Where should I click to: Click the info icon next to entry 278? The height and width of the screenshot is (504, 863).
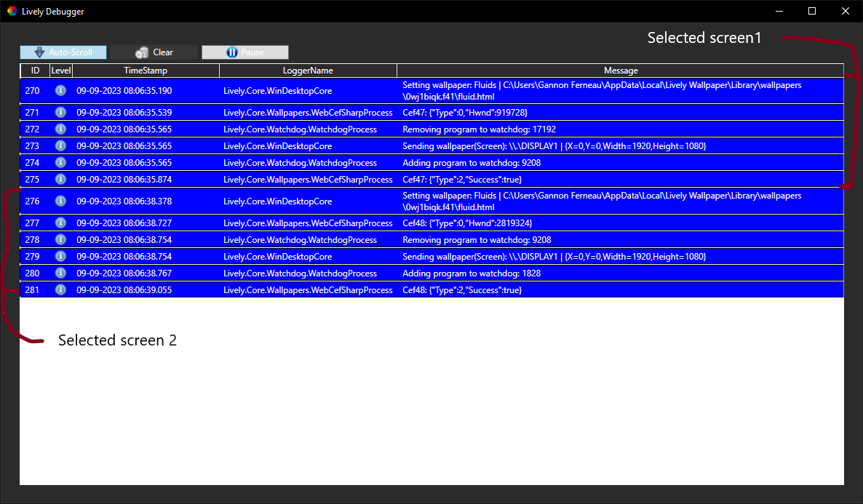61,239
